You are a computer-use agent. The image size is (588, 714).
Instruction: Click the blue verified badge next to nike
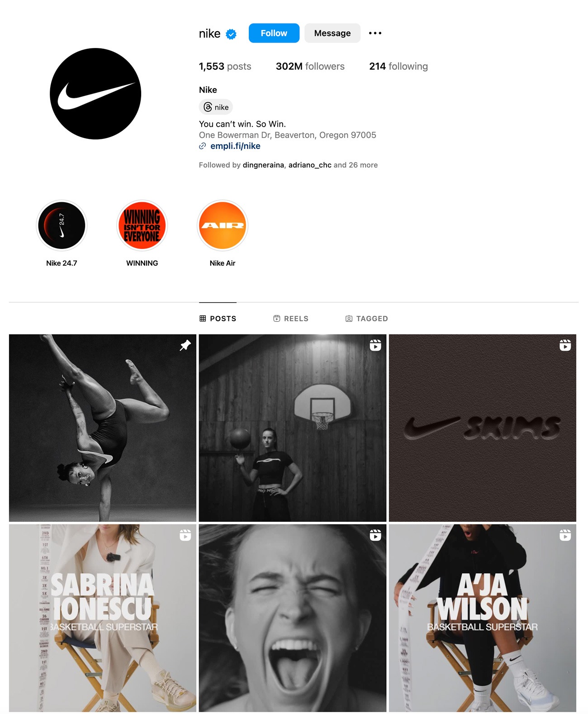(x=231, y=34)
